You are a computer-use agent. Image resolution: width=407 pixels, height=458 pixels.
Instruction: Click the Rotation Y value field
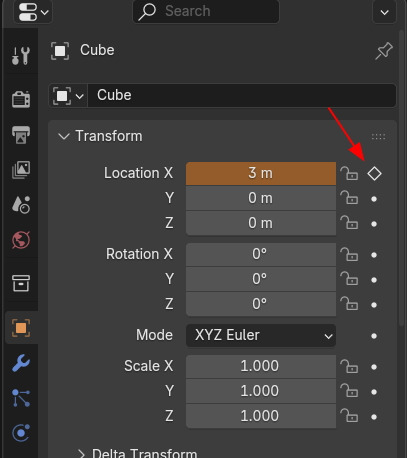click(x=261, y=279)
